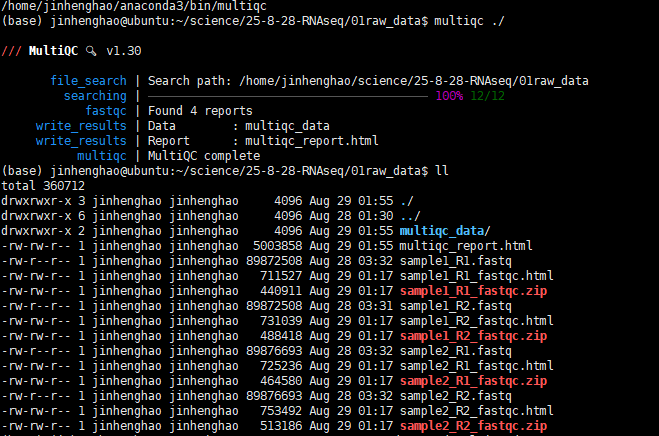Click the search progress bar line
659x436 pixels.
(x=288, y=97)
